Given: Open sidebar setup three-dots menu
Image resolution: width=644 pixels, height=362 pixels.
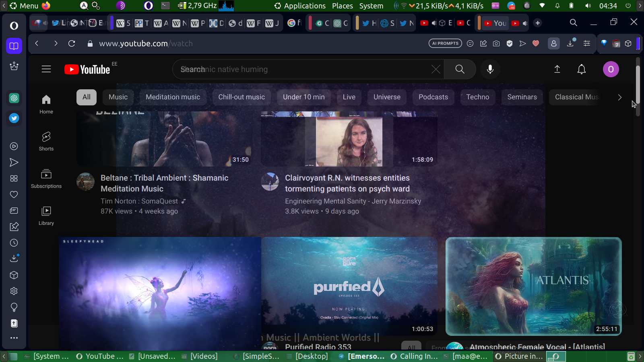Looking at the screenshot, I should 14,338.
